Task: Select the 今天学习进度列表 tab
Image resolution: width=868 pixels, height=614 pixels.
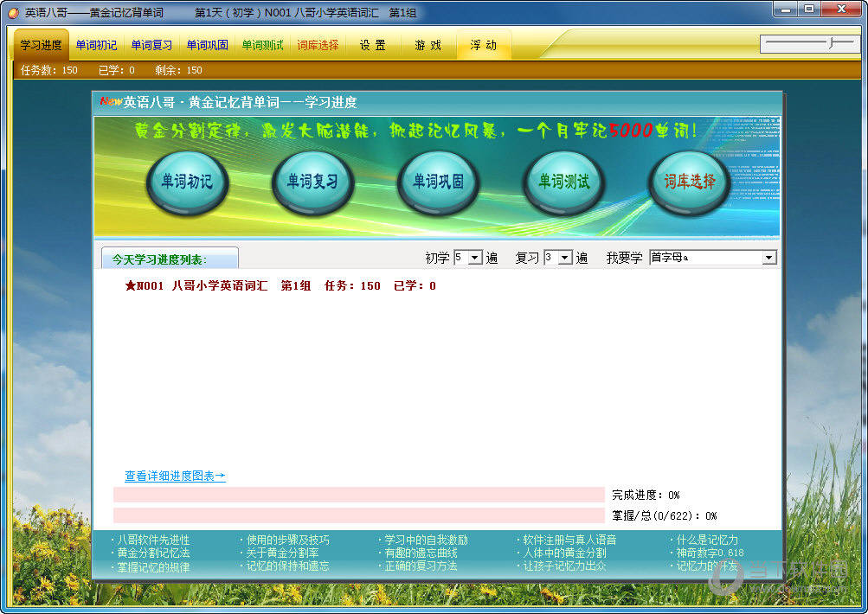Action: coord(170,259)
